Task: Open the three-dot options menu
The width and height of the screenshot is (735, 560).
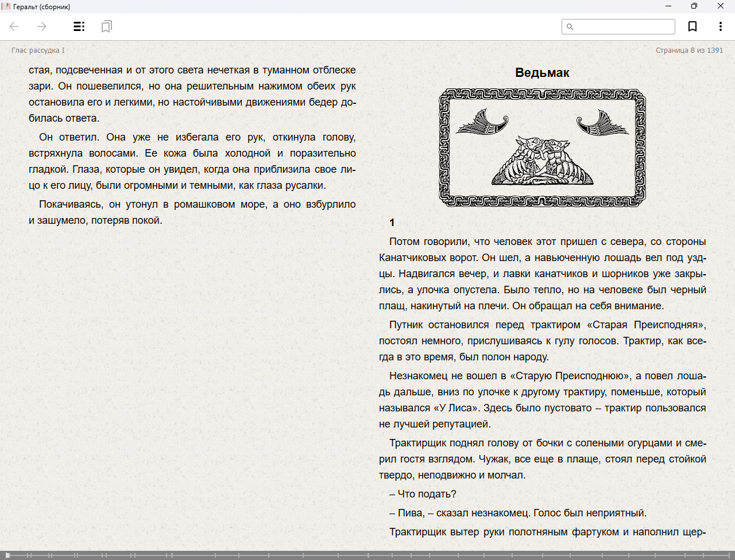Action: 720,26
